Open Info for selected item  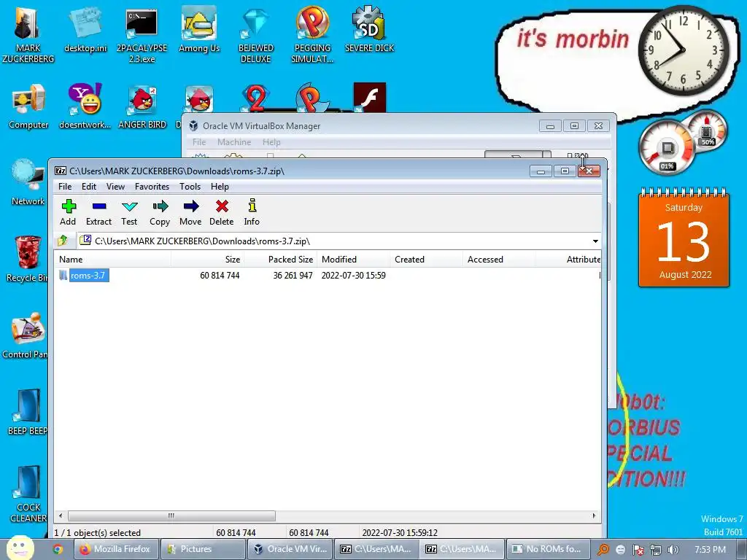[x=252, y=212]
